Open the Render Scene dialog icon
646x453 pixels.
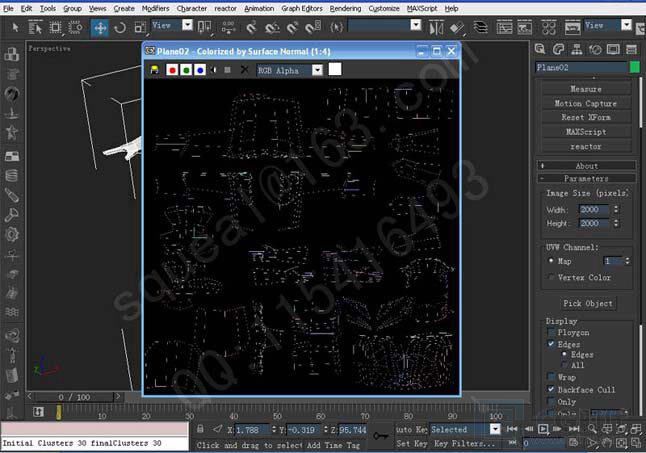(x=572, y=28)
